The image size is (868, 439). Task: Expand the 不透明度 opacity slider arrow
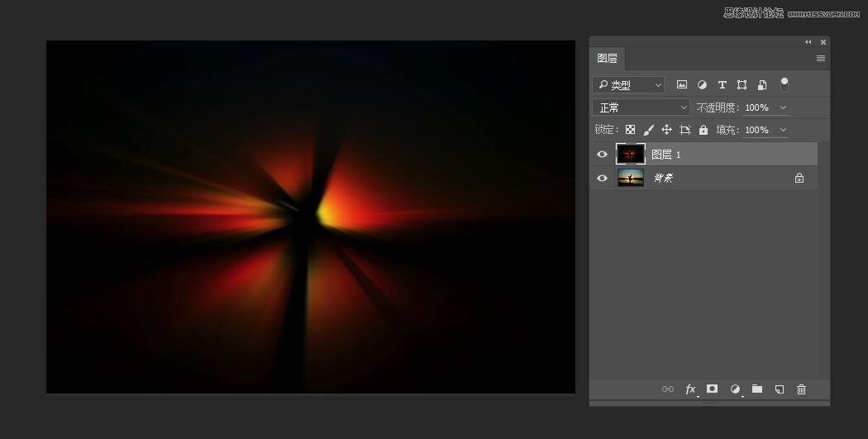pos(783,107)
